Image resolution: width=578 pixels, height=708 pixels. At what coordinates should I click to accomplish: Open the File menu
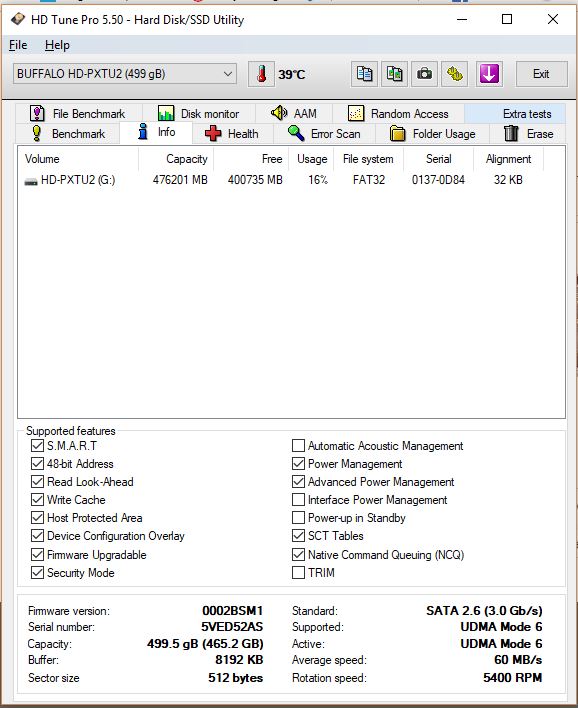tap(18, 45)
